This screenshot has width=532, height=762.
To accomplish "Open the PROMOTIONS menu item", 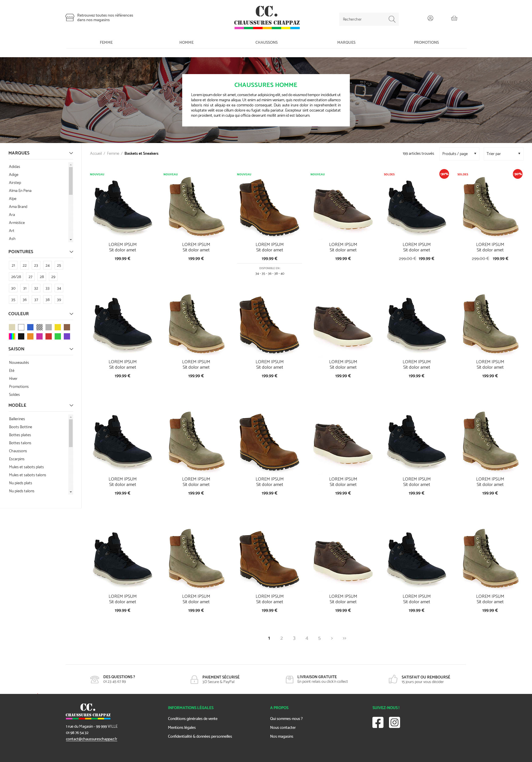I will (426, 43).
